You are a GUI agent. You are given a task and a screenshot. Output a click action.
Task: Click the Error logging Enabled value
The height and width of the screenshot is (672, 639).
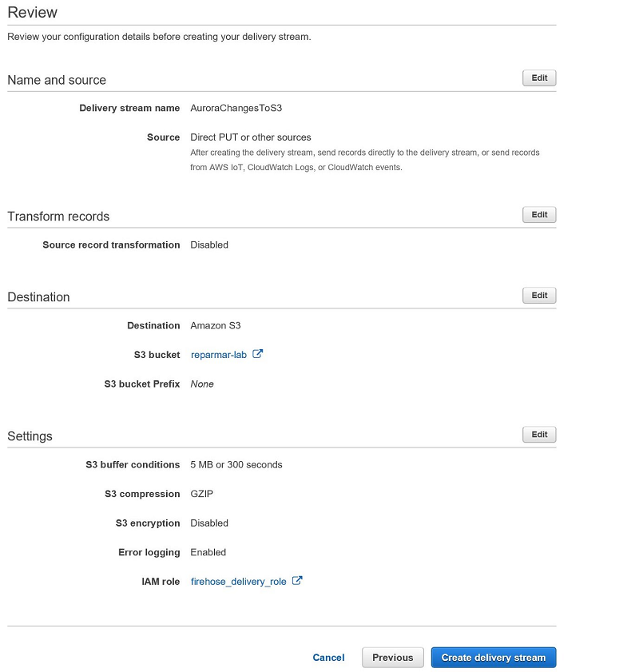(x=208, y=552)
